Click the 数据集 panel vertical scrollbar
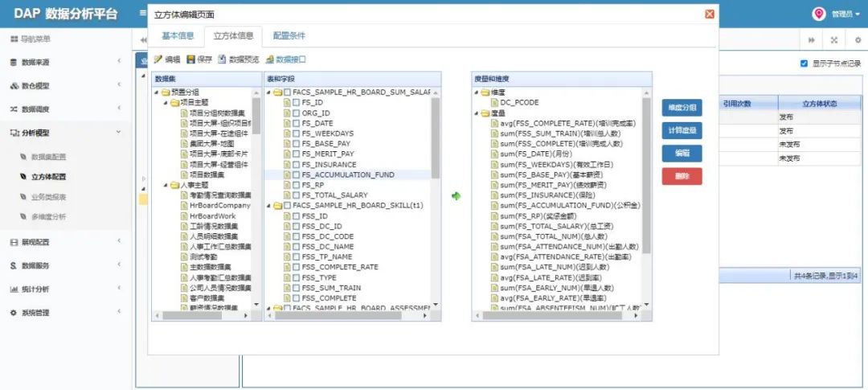868x390 pixels. (x=256, y=116)
